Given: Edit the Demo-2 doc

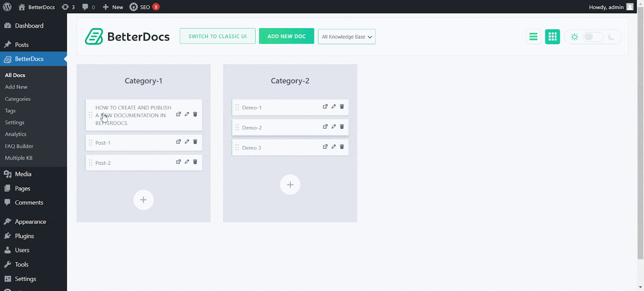Looking at the screenshot, I should pyautogui.click(x=334, y=127).
